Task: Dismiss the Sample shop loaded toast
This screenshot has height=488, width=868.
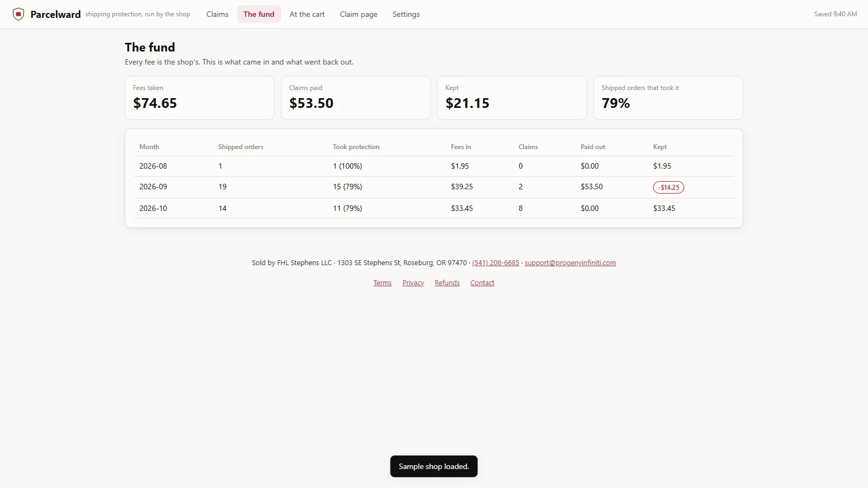Action: coord(434,466)
